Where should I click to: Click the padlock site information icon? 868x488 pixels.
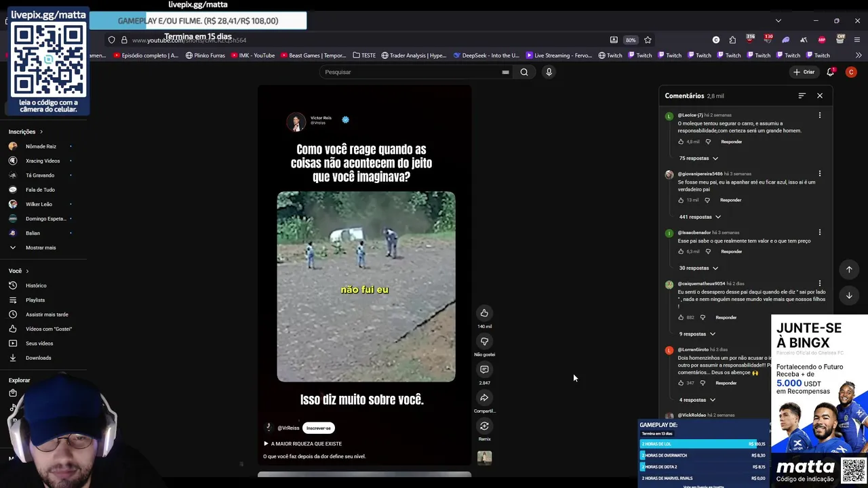point(124,40)
